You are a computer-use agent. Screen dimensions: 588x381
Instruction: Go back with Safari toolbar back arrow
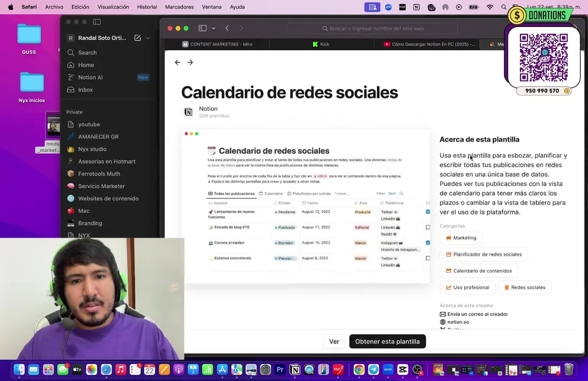[x=227, y=28]
